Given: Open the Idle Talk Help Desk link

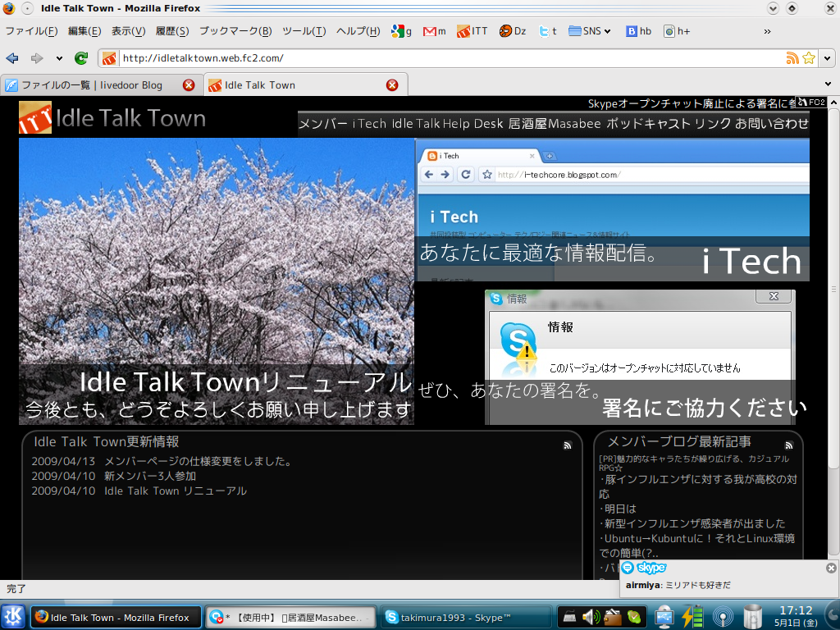Looking at the screenshot, I should click(447, 124).
